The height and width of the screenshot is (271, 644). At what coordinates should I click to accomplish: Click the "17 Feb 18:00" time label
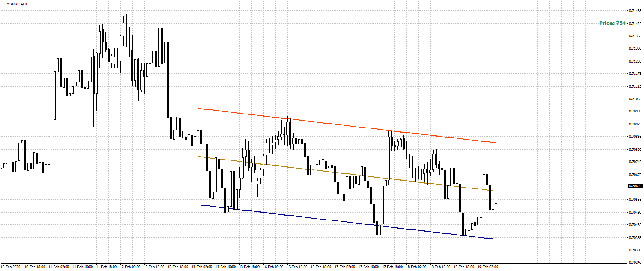tap(393, 267)
